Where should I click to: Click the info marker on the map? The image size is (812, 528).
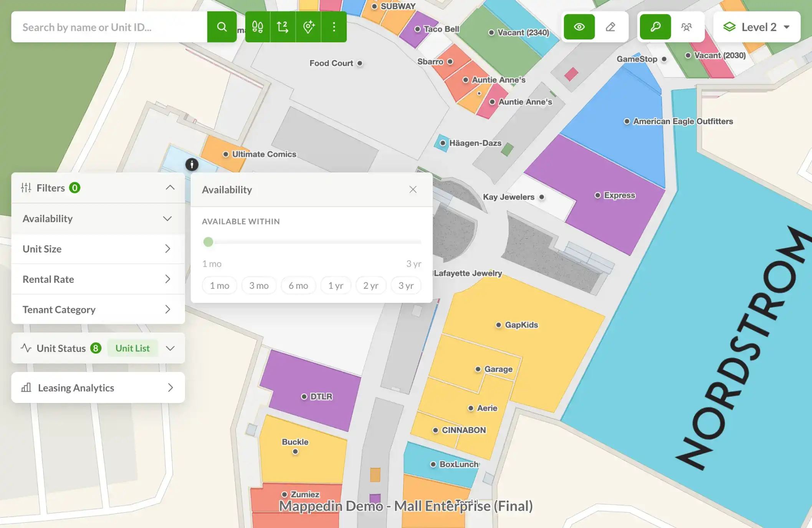coord(192,164)
